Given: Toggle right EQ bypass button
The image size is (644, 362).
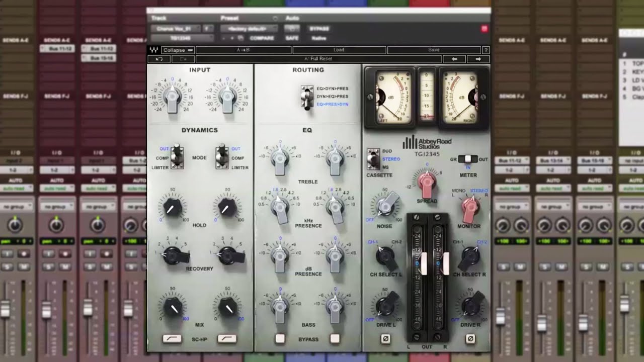Looking at the screenshot, I should pos(335,339).
